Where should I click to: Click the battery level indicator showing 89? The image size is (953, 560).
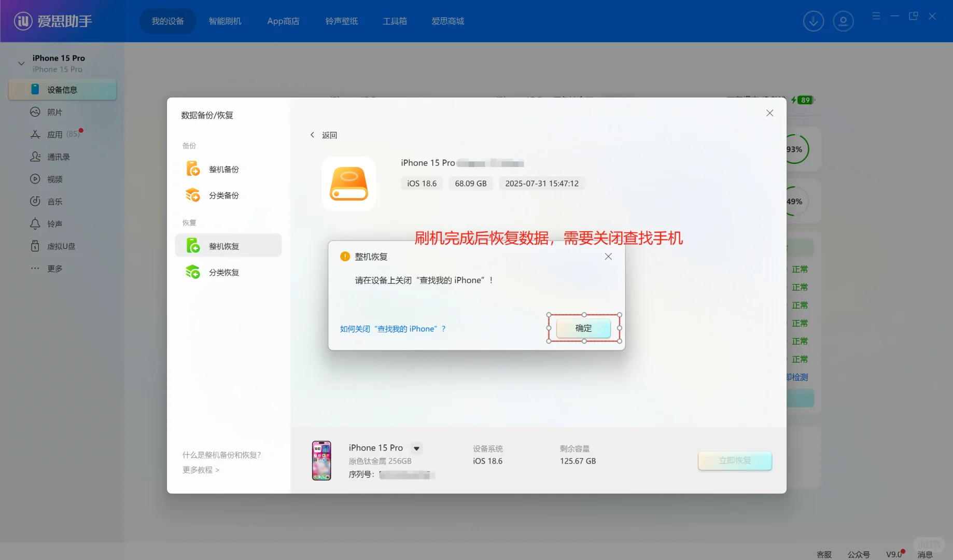804,100
